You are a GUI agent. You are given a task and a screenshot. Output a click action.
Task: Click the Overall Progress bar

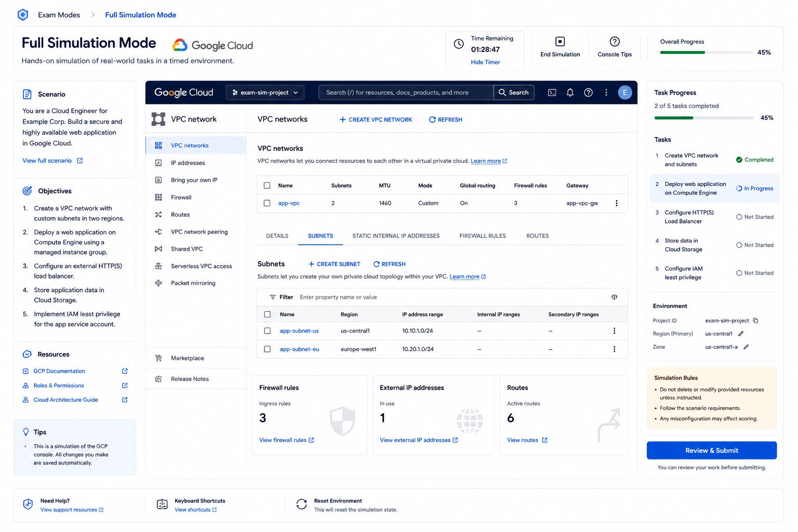(707, 52)
